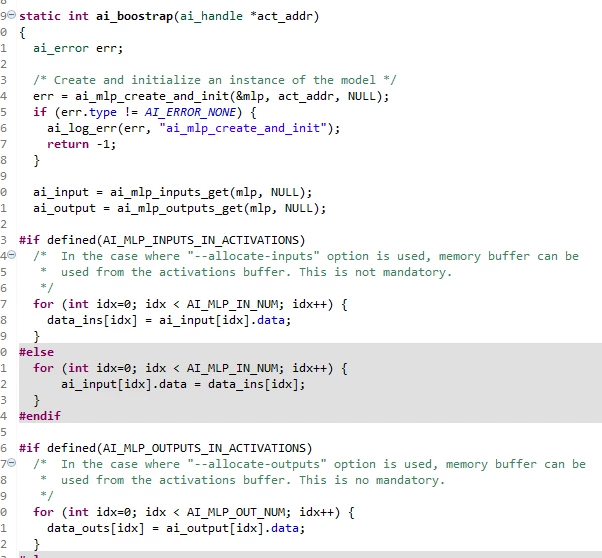Click the &mlp argument

[x=250, y=96]
